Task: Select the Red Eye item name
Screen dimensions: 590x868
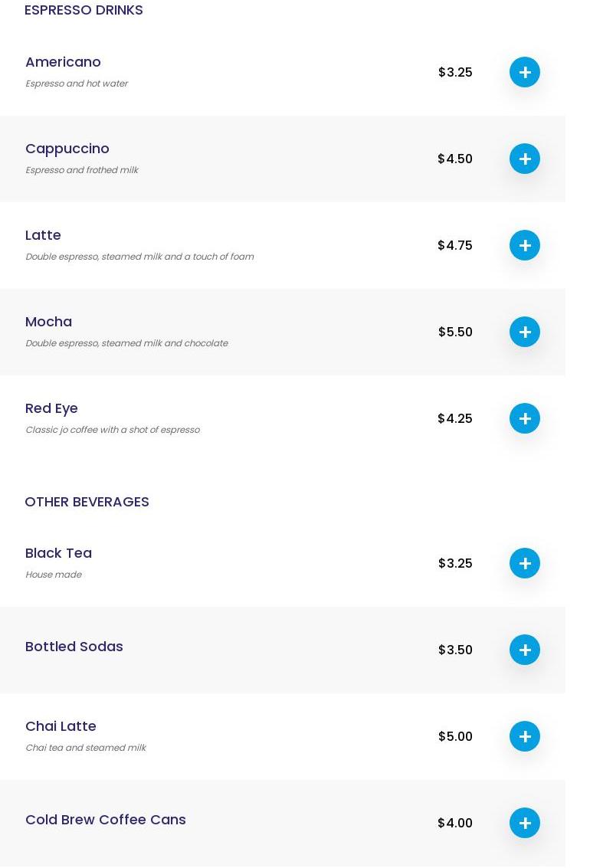Action: click(x=51, y=408)
